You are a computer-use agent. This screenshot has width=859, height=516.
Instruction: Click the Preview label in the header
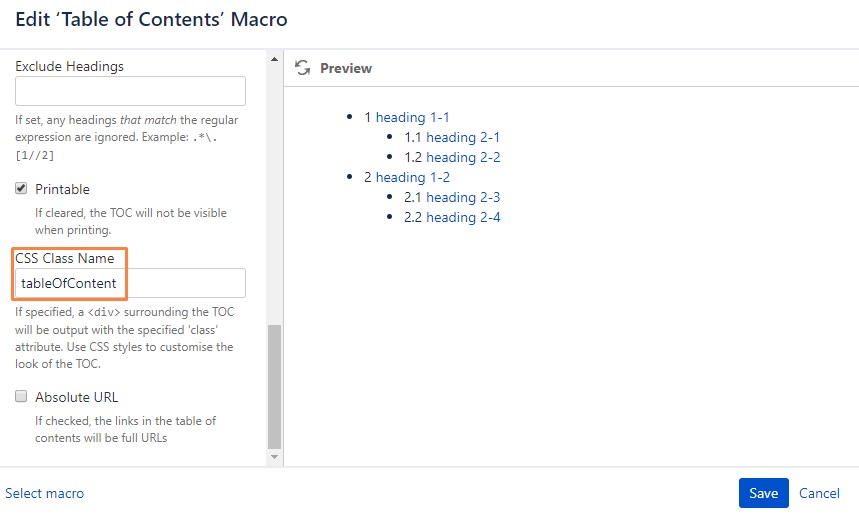click(x=346, y=68)
